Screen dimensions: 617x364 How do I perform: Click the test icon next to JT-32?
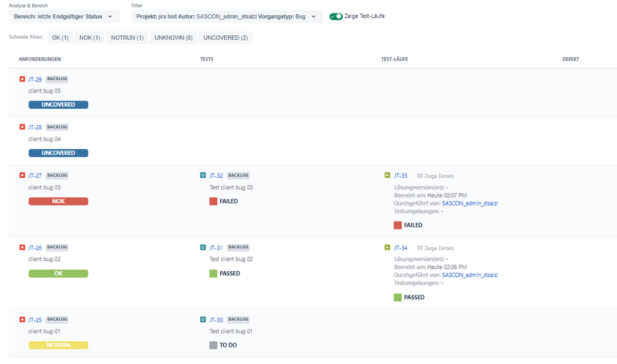203,175
